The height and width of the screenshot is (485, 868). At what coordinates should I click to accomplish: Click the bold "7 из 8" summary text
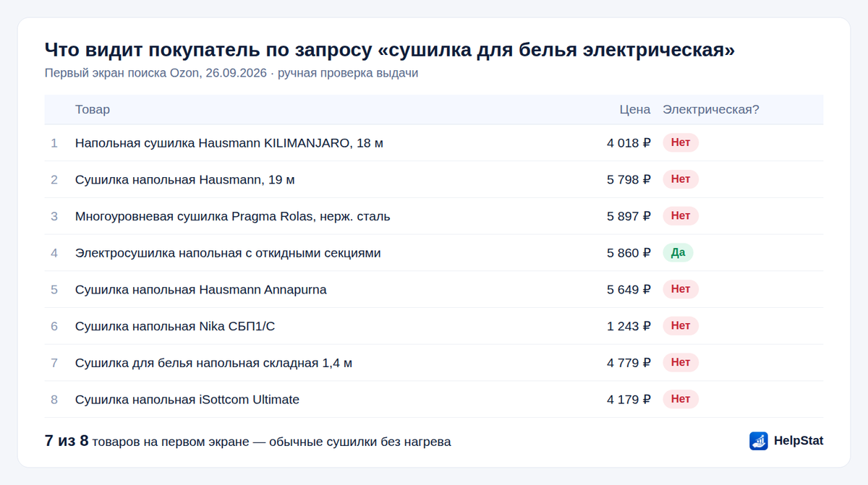coord(67,441)
